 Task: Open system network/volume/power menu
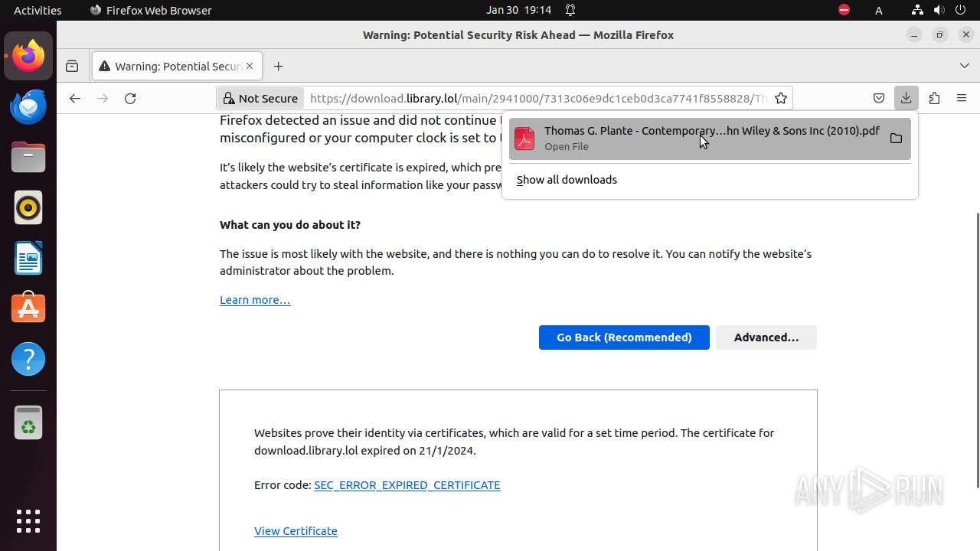[939, 10]
